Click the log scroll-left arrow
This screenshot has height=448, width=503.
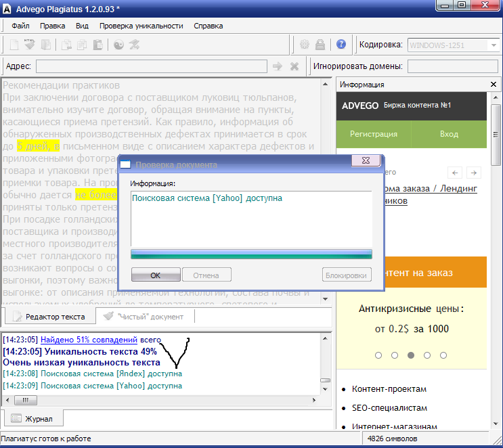click(x=7, y=400)
